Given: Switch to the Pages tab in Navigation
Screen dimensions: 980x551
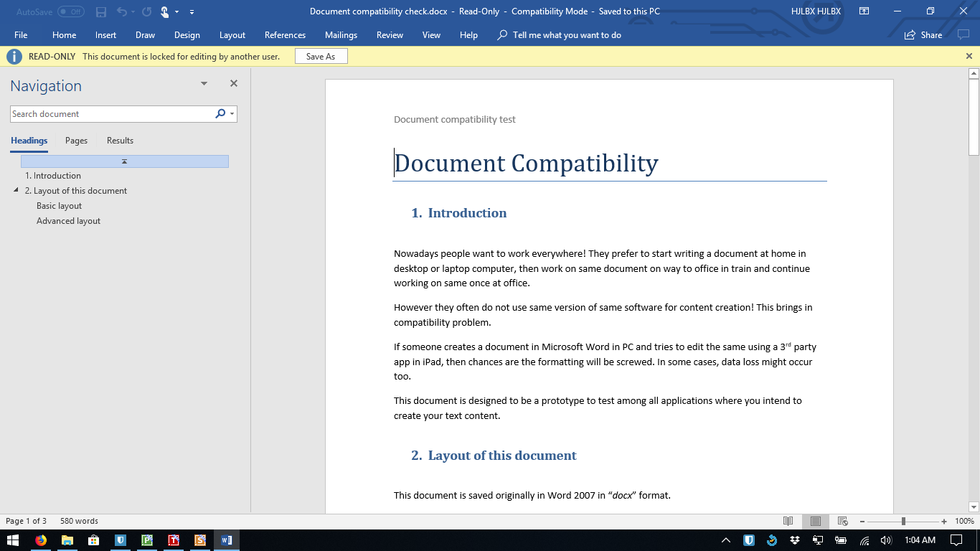Looking at the screenshot, I should pos(76,141).
